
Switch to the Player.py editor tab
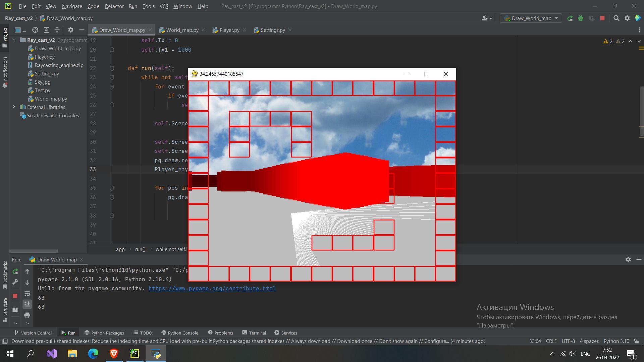click(x=229, y=30)
